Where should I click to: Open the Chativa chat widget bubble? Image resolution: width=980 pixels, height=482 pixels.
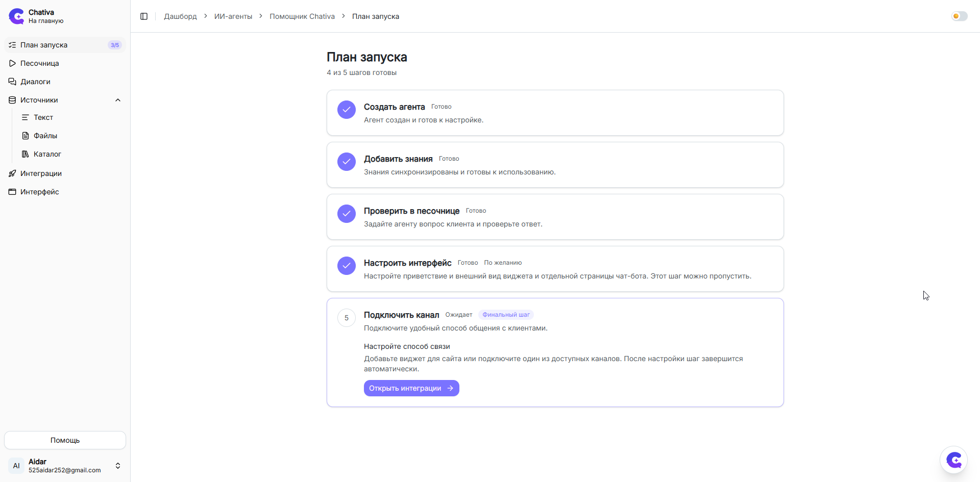click(953, 460)
